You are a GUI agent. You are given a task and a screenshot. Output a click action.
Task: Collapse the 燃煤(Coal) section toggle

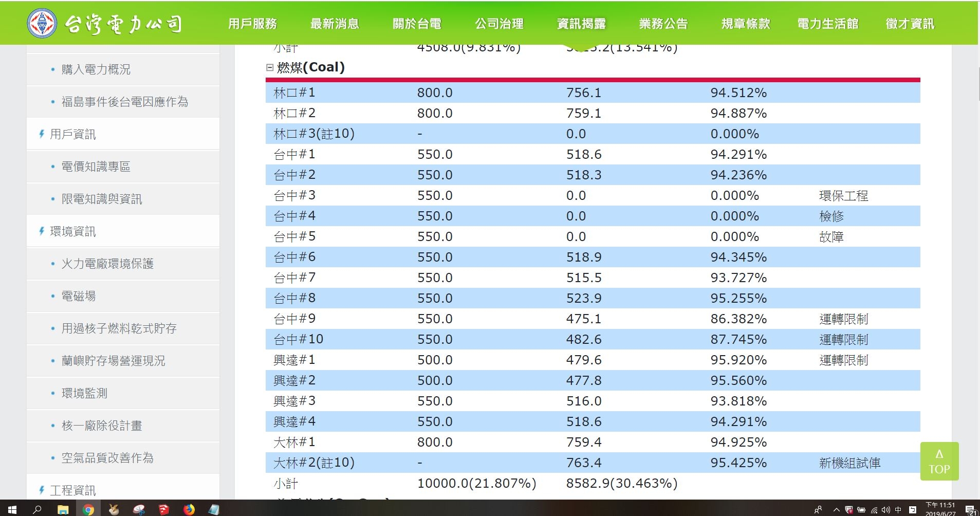[x=270, y=67]
